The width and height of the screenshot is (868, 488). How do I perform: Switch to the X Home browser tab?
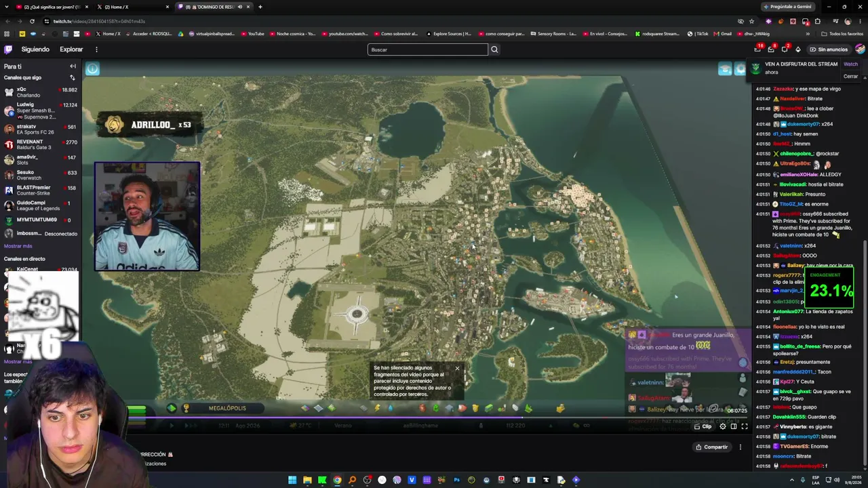[134, 7]
